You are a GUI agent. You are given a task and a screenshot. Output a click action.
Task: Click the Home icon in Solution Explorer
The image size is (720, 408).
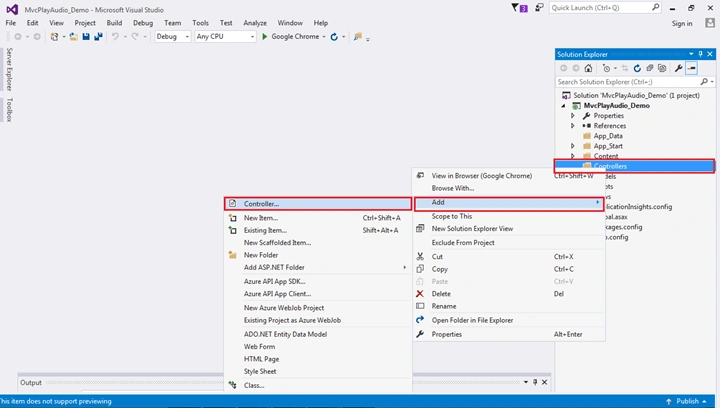pyautogui.click(x=588, y=68)
